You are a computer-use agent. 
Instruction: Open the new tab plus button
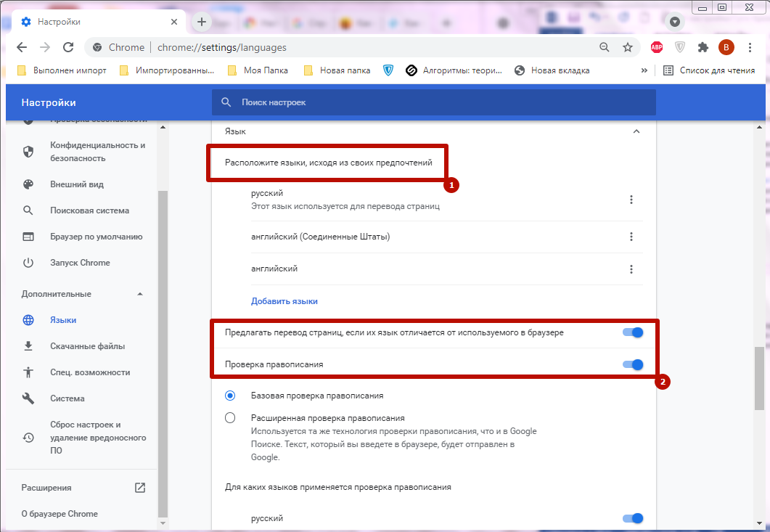tap(202, 22)
